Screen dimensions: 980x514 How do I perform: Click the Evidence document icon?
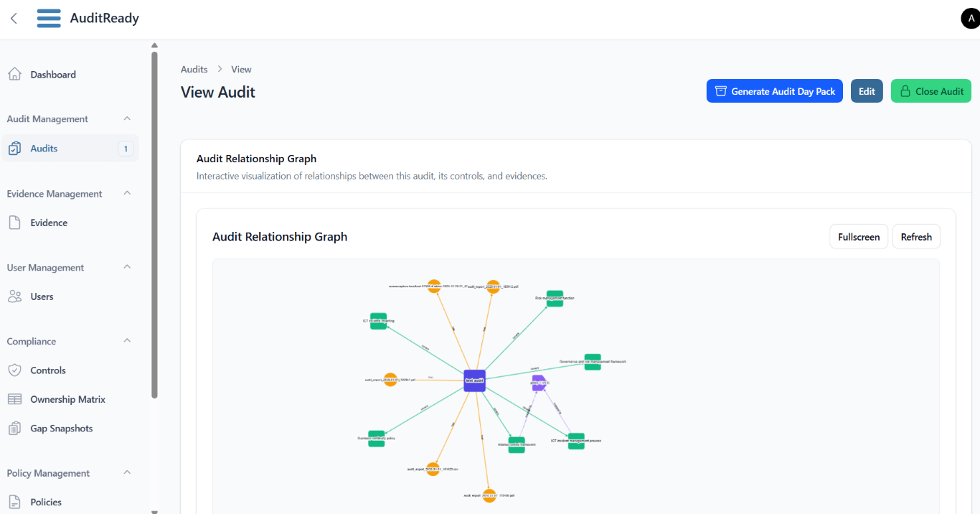pos(14,223)
